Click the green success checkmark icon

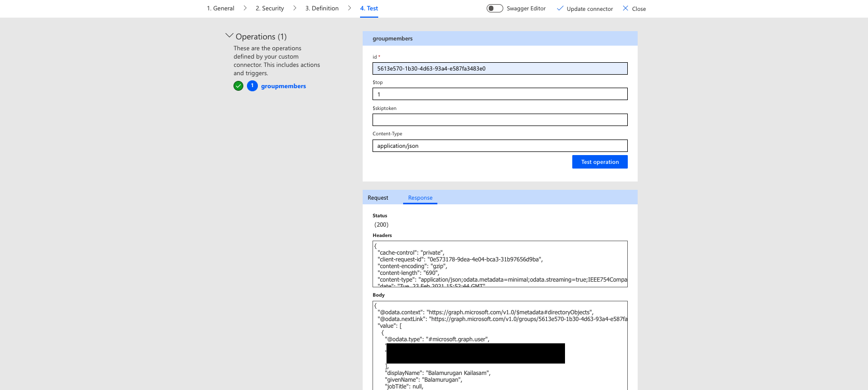pos(238,86)
